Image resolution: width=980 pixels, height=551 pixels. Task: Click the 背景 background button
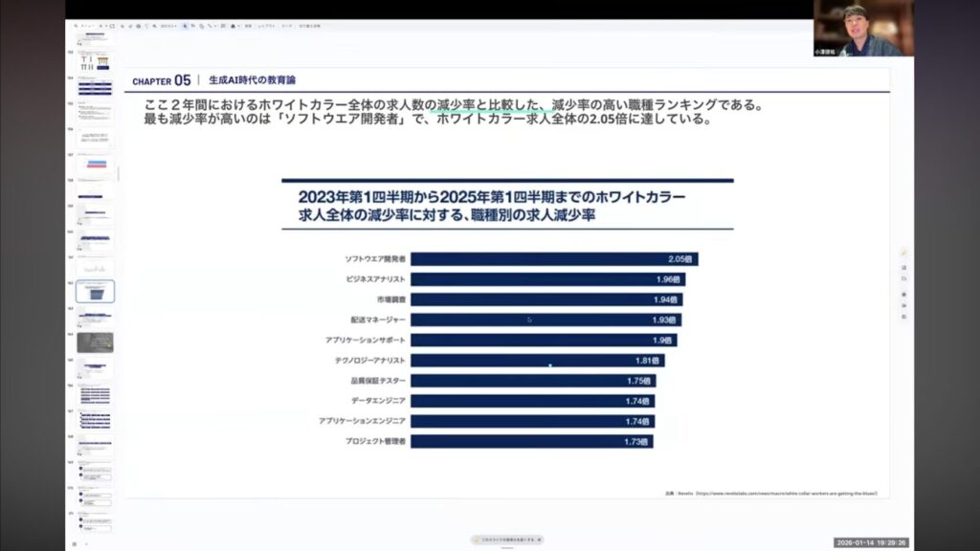coord(248,26)
